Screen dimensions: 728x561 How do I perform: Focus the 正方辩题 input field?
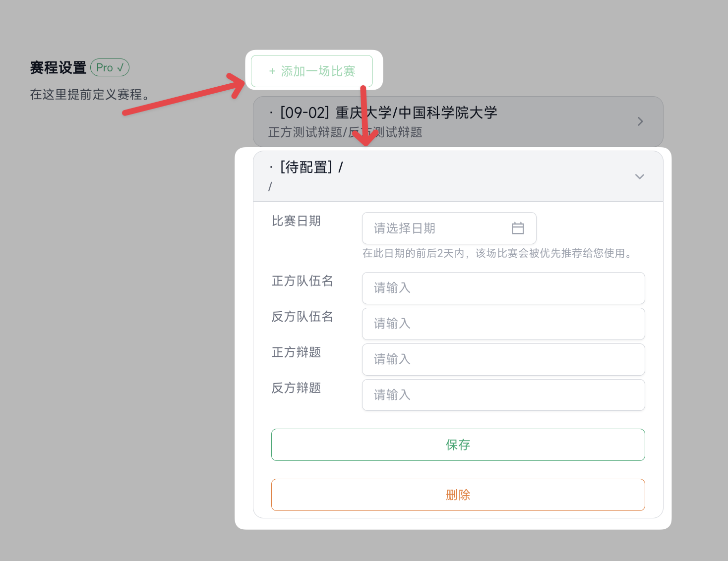503,359
